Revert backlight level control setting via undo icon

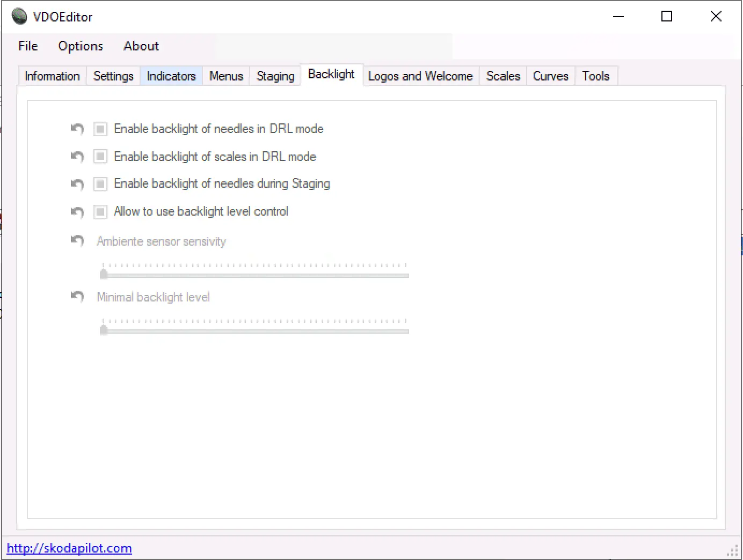(x=77, y=212)
